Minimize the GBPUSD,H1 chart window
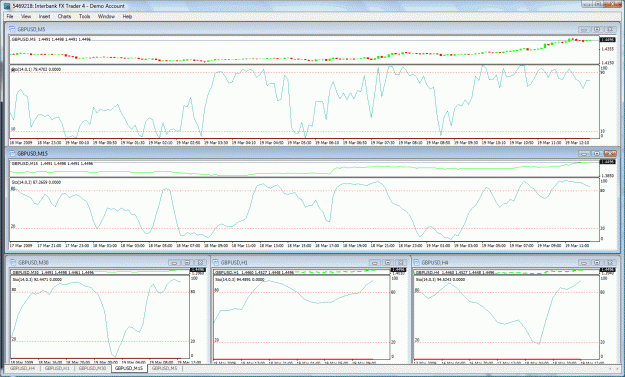 375,263
